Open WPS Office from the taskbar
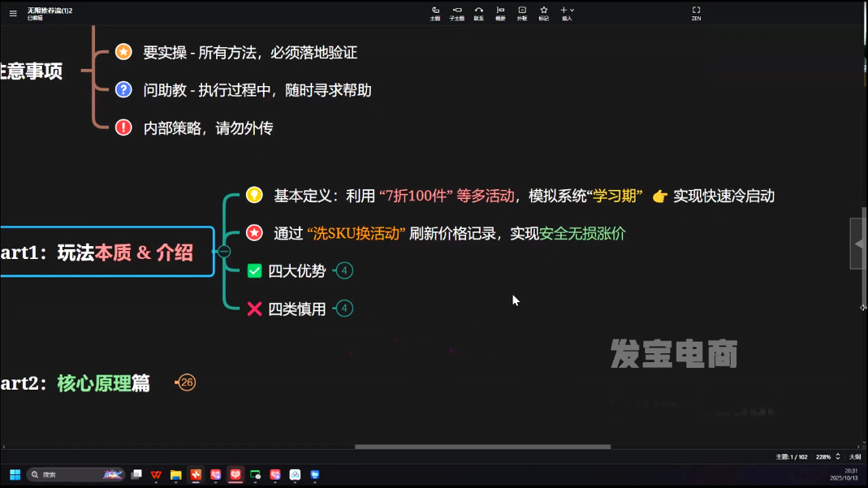Viewport: 868px width, 488px height. [156, 475]
